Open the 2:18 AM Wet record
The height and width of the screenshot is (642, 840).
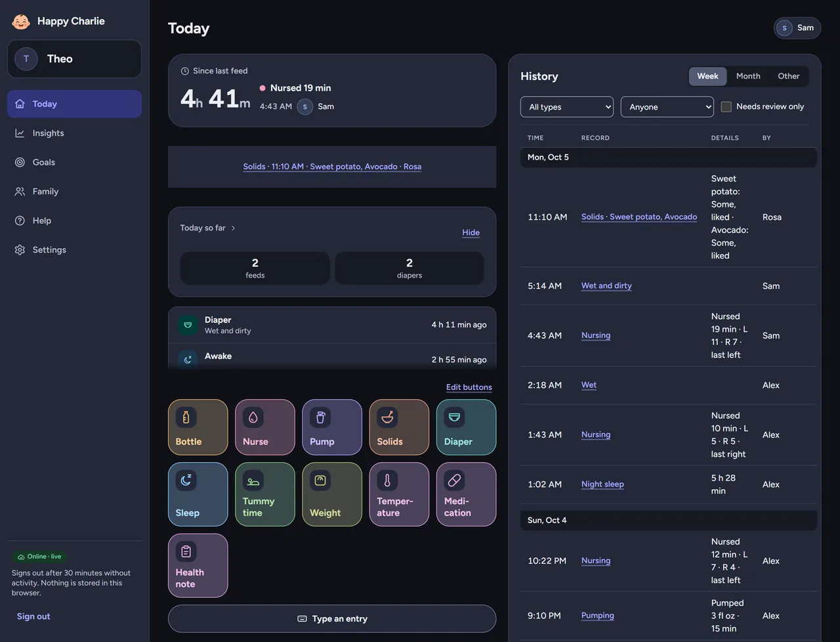click(x=589, y=385)
